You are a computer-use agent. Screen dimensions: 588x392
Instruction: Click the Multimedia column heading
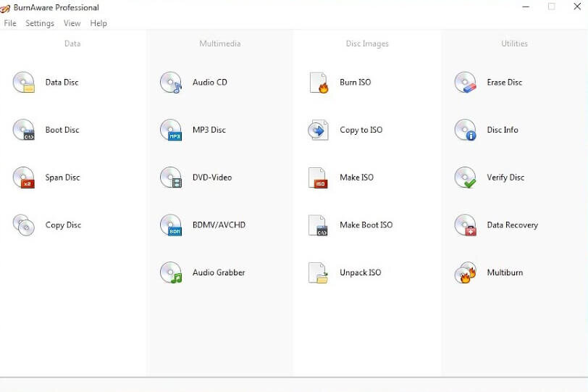[x=220, y=43]
